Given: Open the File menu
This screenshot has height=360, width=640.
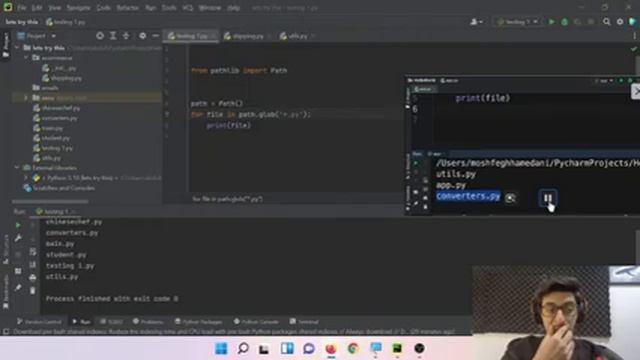Looking at the screenshot, I should 21,8.
